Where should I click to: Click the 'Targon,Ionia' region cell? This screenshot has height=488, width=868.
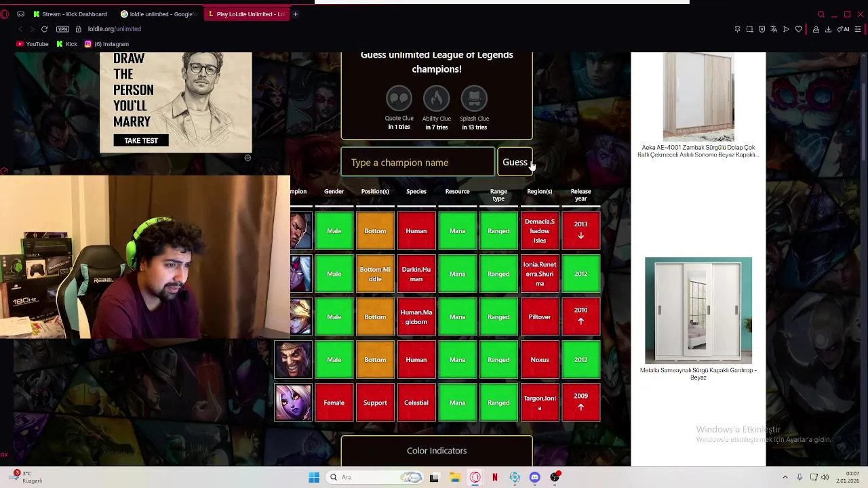click(x=540, y=403)
